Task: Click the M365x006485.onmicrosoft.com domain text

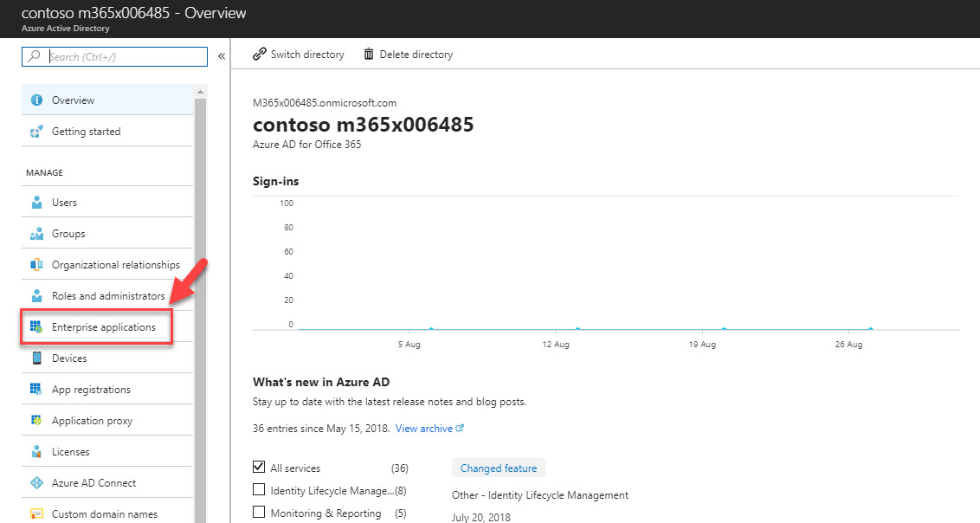Action: point(325,103)
